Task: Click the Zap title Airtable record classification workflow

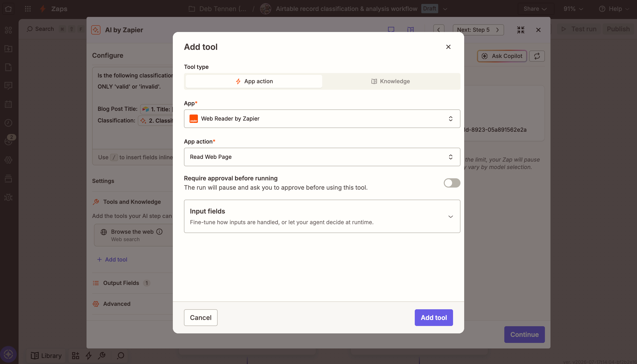Action: (x=346, y=9)
